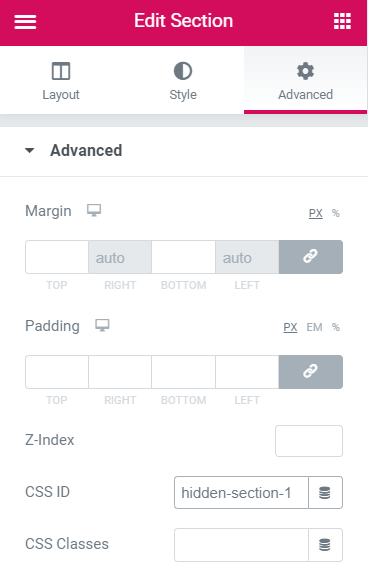Toggle the Padding link values button
The height and width of the screenshot is (580, 368).
click(311, 372)
